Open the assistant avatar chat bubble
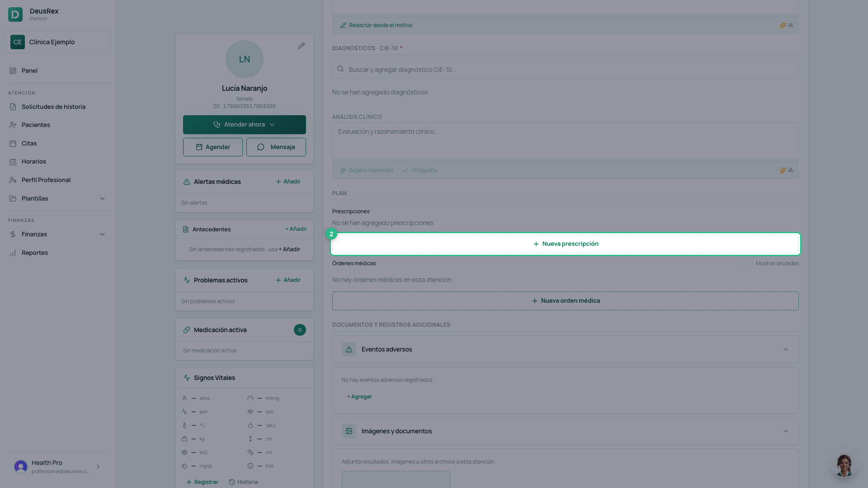This screenshot has width=868, height=488. (x=844, y=465)
